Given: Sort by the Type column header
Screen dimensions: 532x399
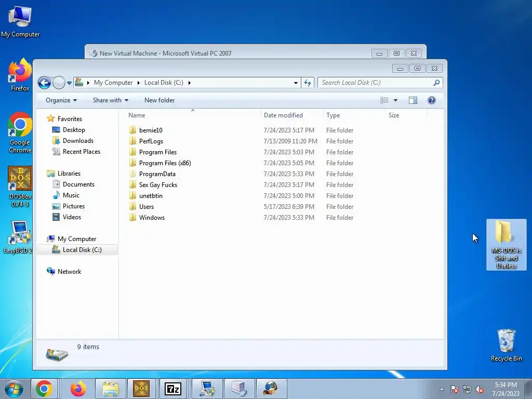Looking at the screenshot, I should click(x=354, y=115).
